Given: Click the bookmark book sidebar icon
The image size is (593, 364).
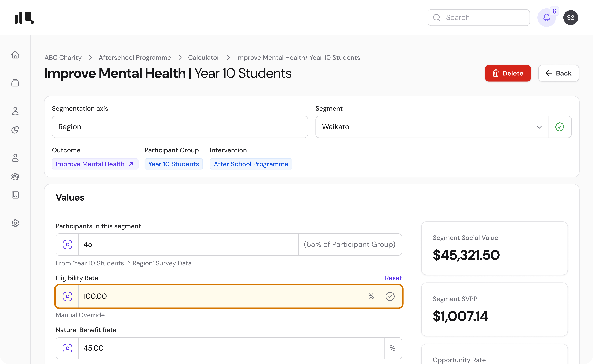Looking at the screenshot, I should point(15,195).
